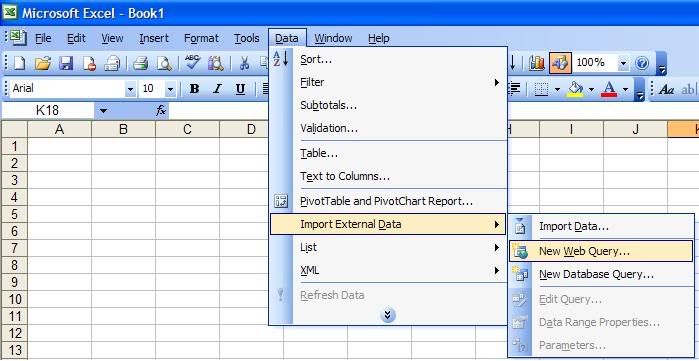The width and height of the screenshot is (699, 361).
Task: Click the PivotTable report menu icon
Action: click(281, 201)
